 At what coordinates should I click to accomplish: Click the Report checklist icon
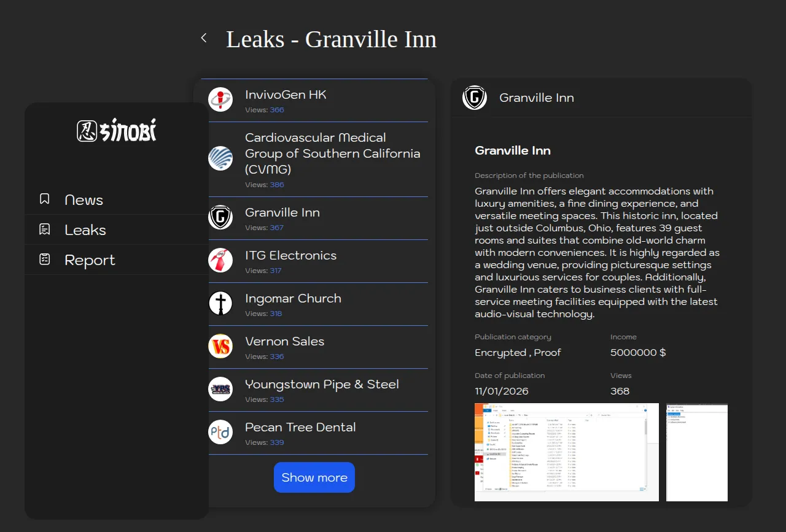pos(45,260)
